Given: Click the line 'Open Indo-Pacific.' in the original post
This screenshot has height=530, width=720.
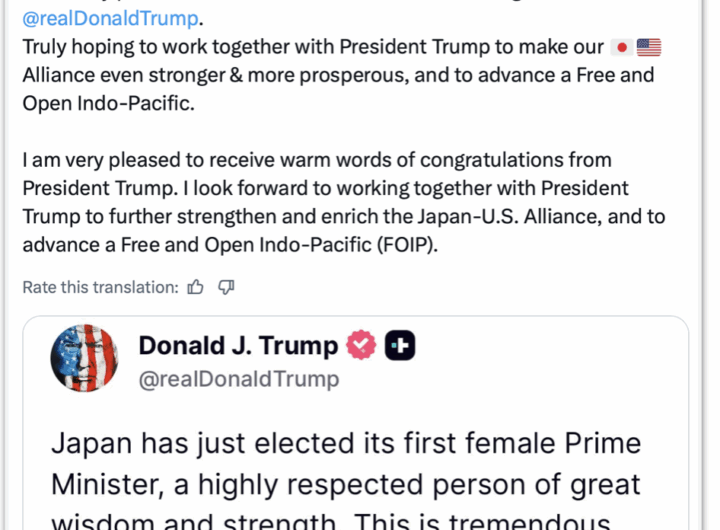Looking at the screenshot, I should 109,103.
